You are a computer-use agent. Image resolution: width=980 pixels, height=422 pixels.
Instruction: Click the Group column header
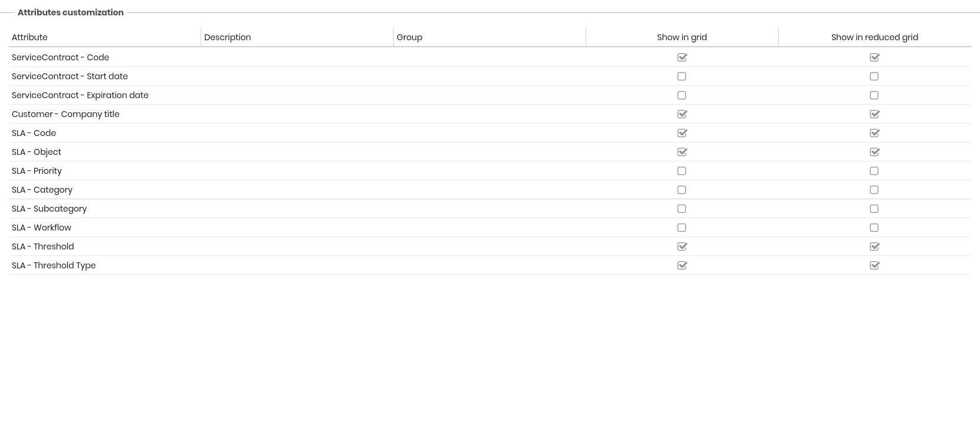(x=409, y=37)
